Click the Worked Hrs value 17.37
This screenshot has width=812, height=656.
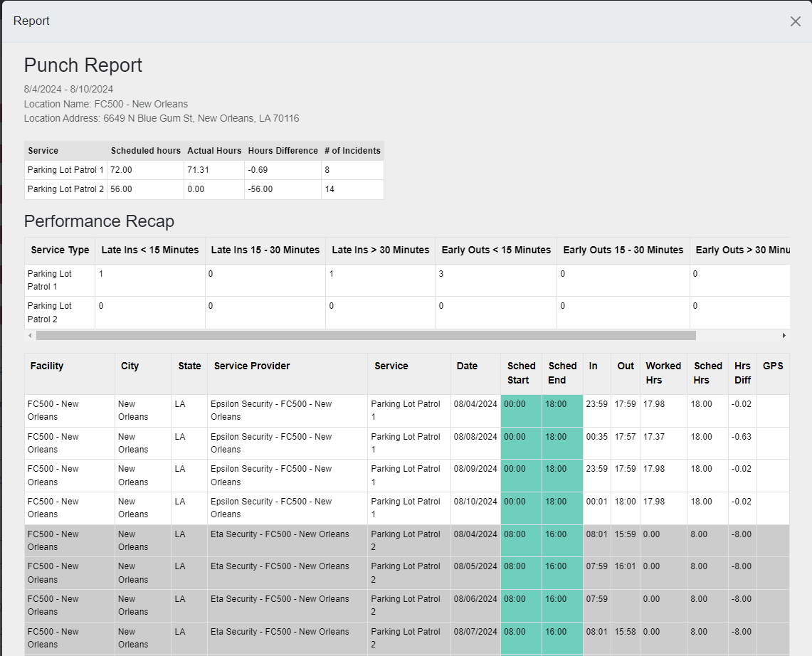[x=654, y=436]
